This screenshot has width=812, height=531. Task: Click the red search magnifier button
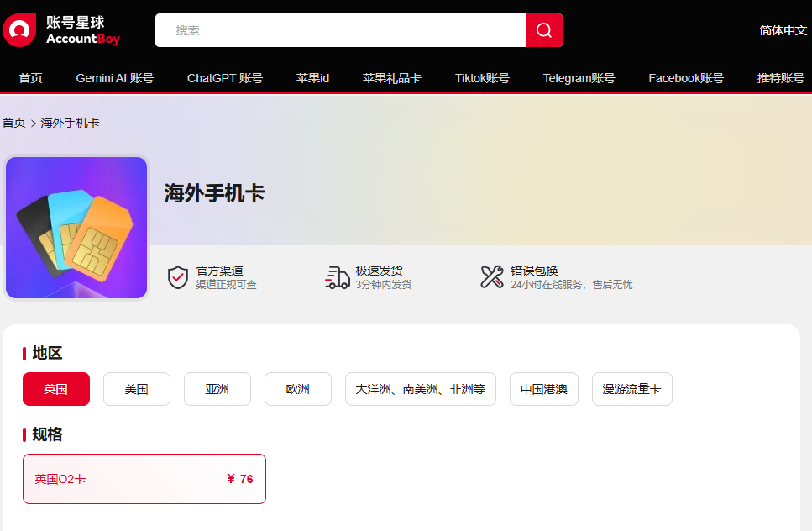coord(544,30)
